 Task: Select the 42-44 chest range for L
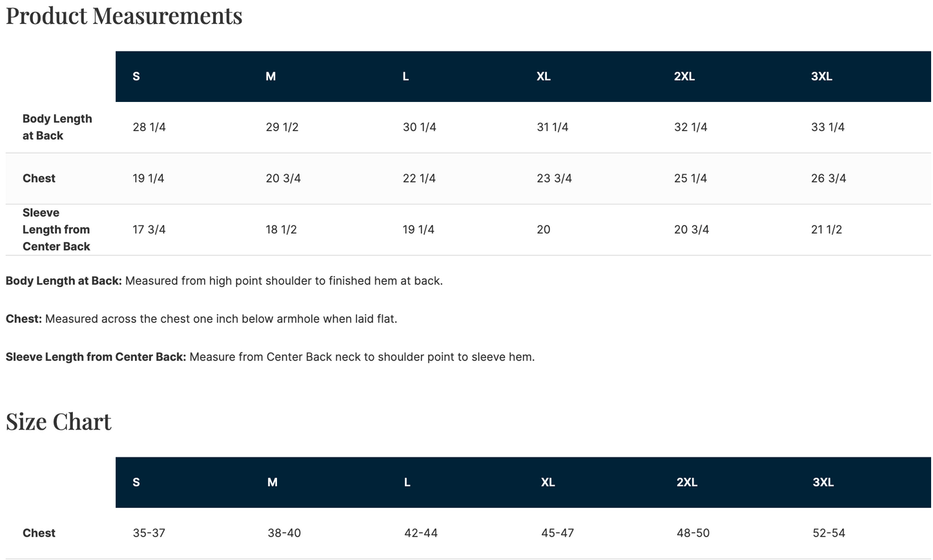coord(421,533)
